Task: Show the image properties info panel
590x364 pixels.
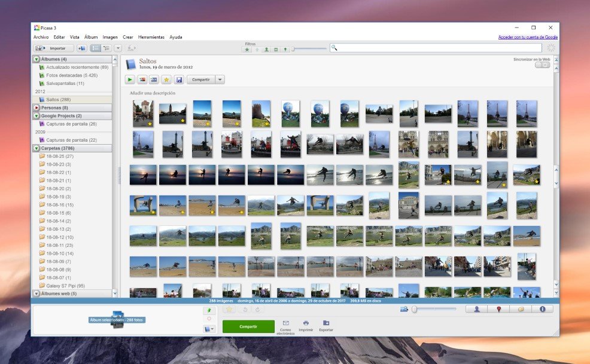Action: point(542,309)
